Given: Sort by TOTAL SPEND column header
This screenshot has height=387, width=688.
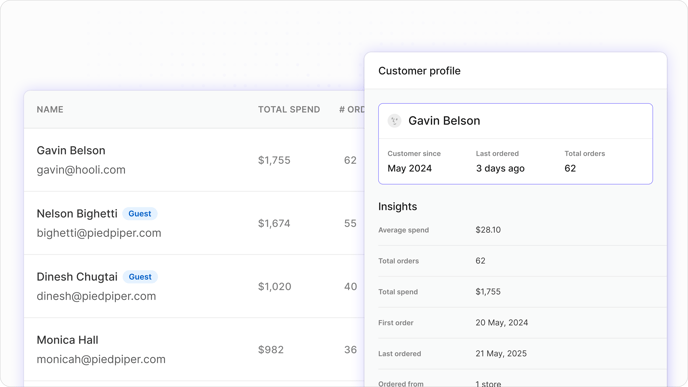Looking at the screenshot, I should tap(289, 109).
